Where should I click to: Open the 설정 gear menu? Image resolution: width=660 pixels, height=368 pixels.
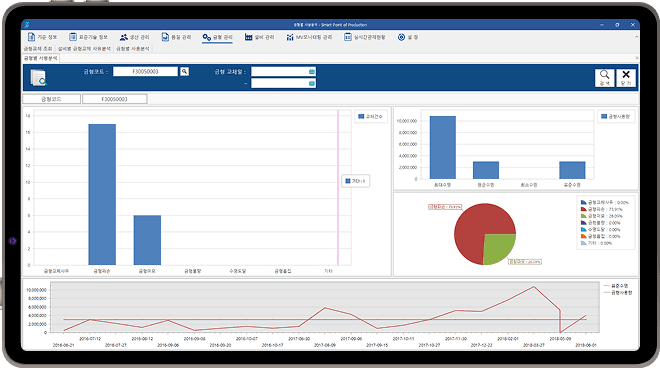point(408,37)
